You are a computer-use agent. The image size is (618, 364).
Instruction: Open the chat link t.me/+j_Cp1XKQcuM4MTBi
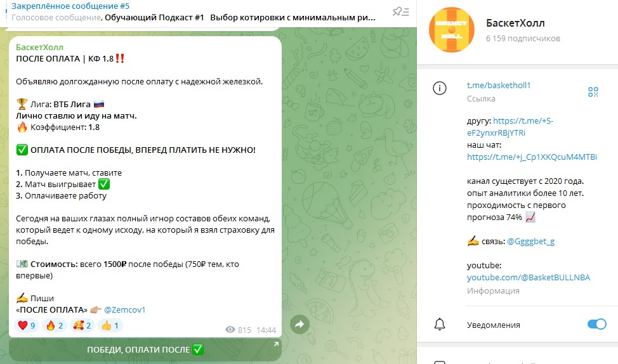532,157
